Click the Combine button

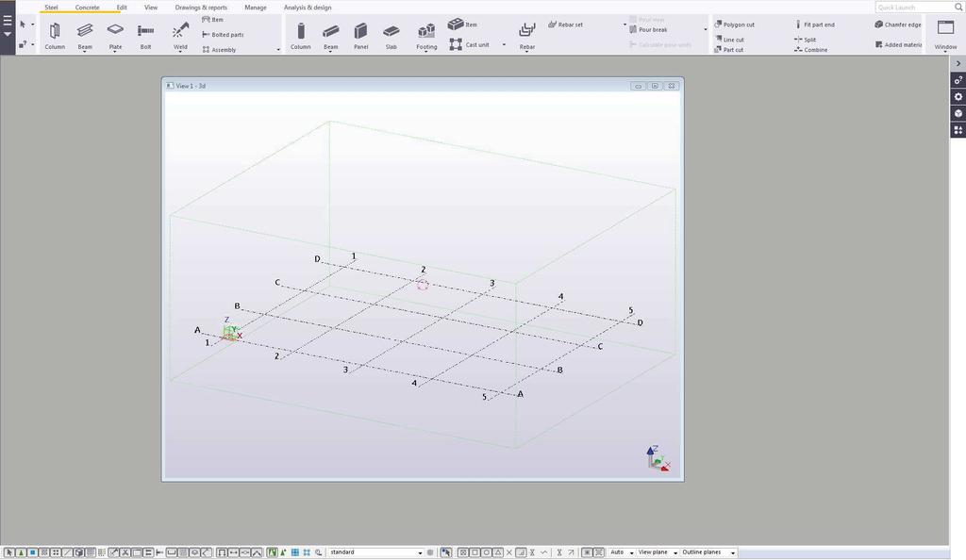[x=810, y=49]
